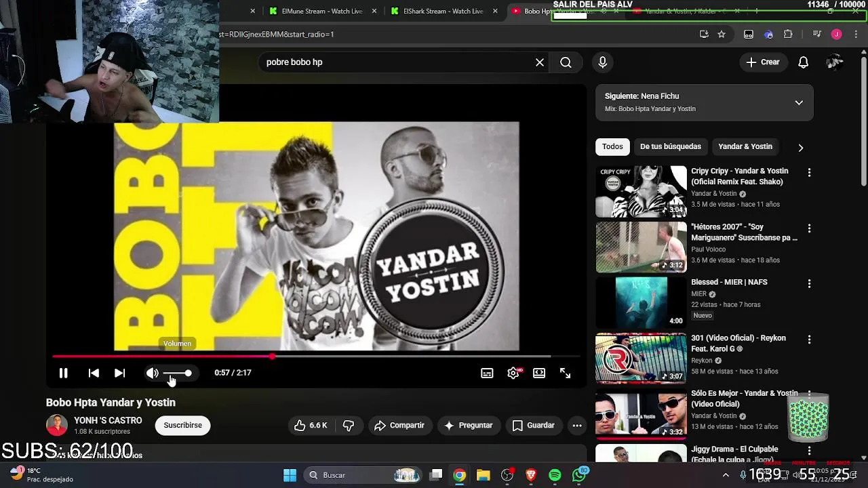The image size is (868, 488).
Task: Open options for 301 Reykon video
Action: pyautogui.click(x=809, y=340)
